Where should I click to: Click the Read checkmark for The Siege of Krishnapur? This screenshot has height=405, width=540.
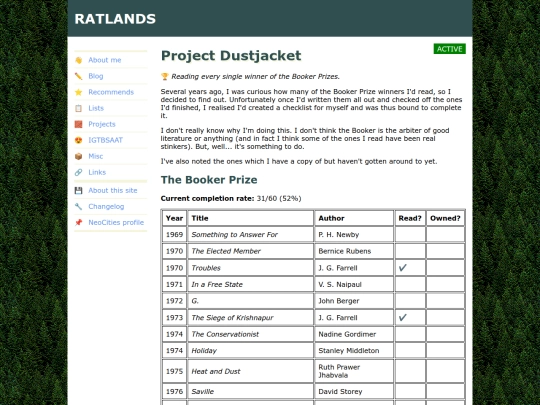[403, 318]
